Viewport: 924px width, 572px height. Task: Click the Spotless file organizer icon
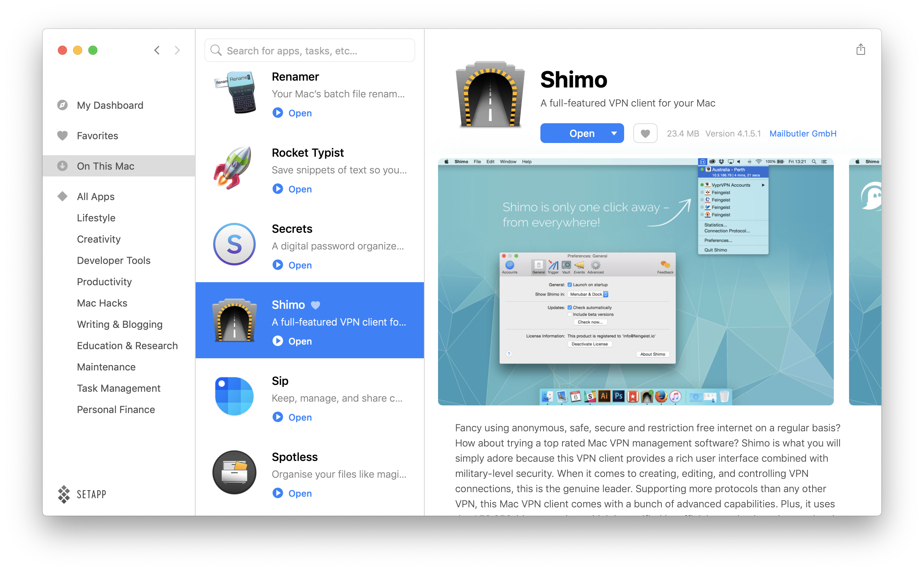[233, 474]
